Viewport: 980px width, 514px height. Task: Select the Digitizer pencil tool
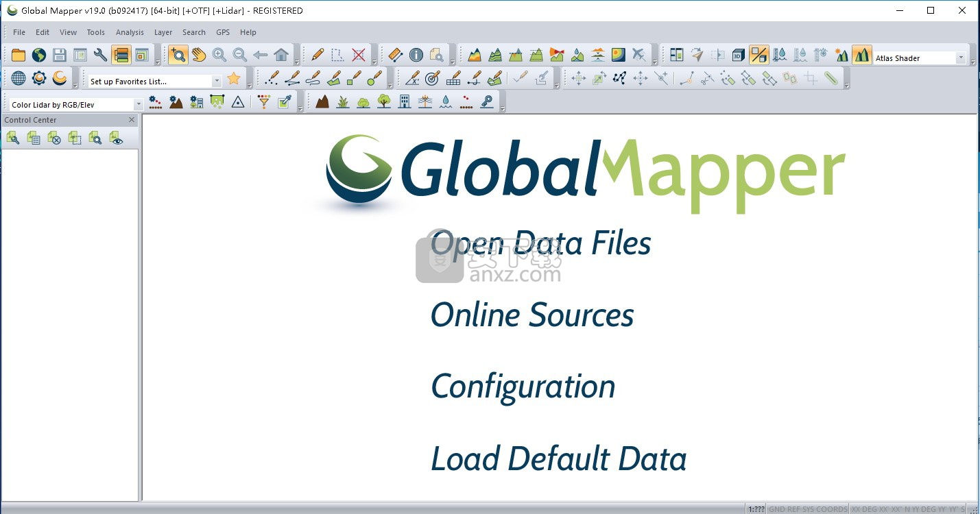click(318, 56)
